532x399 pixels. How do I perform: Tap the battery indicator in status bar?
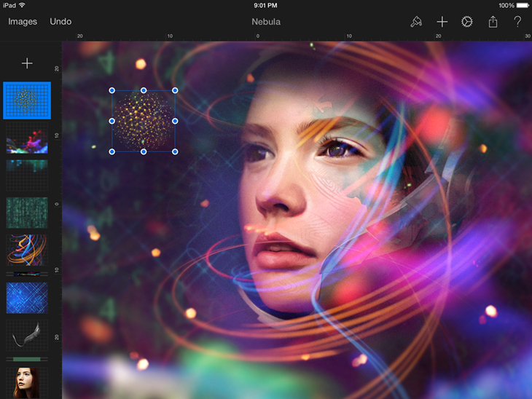pos(523,5)
